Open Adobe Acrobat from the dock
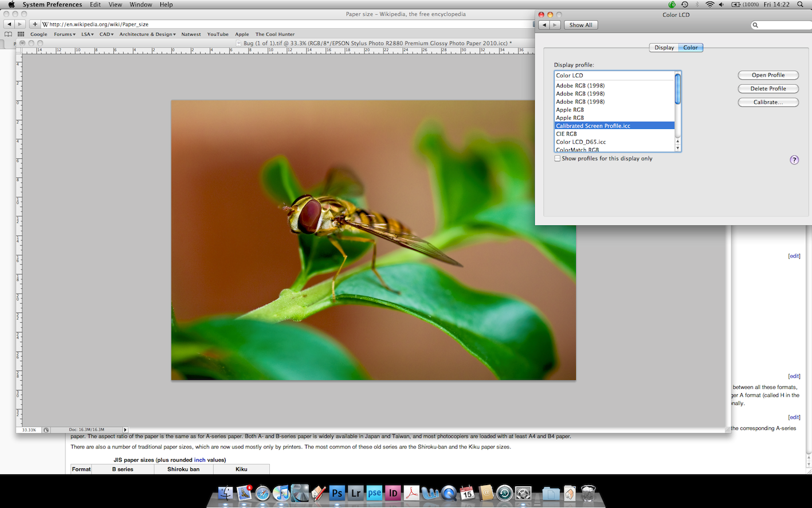Viewport: 812px width, 508px height. pyautogui.click(x=411, y=493)
